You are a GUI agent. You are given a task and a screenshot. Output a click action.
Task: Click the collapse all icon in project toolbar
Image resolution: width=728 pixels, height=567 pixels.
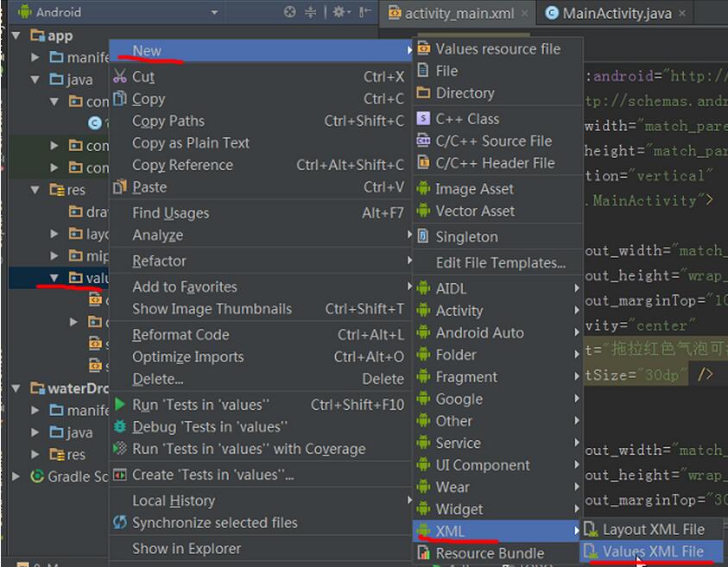click(x=311, y=12)
